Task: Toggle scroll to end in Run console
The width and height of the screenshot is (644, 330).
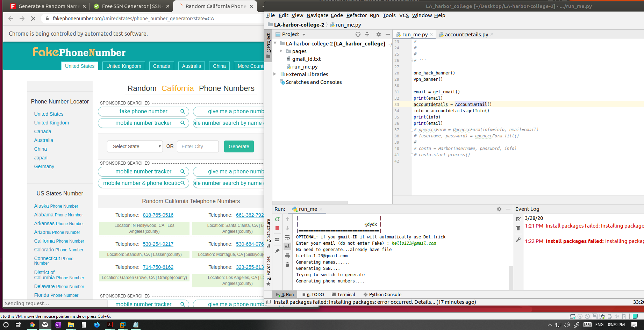Action: [287, 246]
